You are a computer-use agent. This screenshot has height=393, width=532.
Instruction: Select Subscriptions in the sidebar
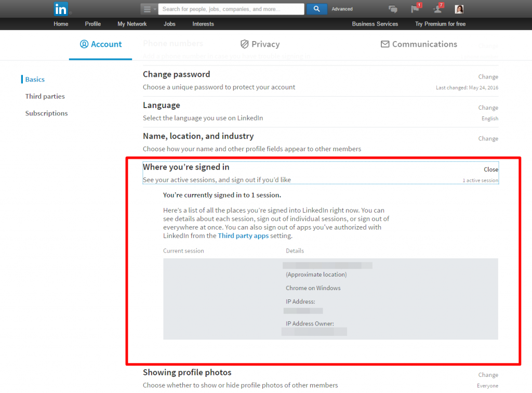(x=46, y=113)
